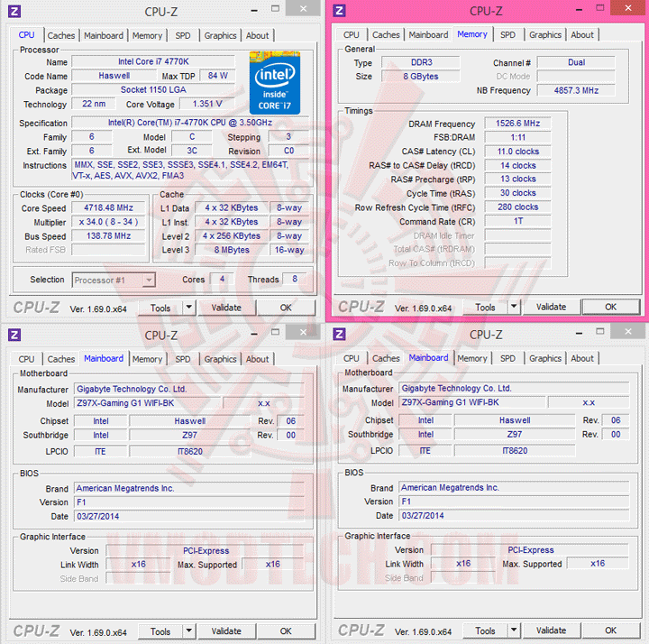
Task: Click the Level 3 cache value 8 MBytes
Action: pos(232,250)
